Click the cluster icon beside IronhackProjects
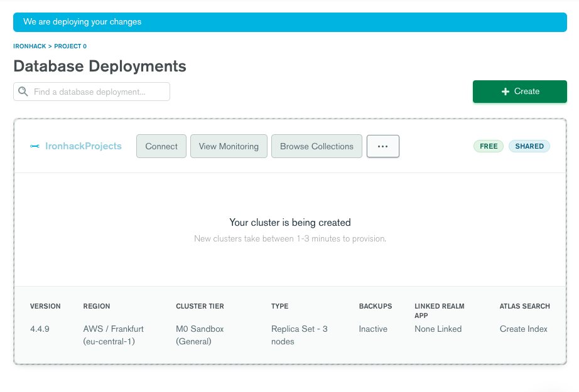The height and width of the screenshot is (392, 579). coord(35,146)
